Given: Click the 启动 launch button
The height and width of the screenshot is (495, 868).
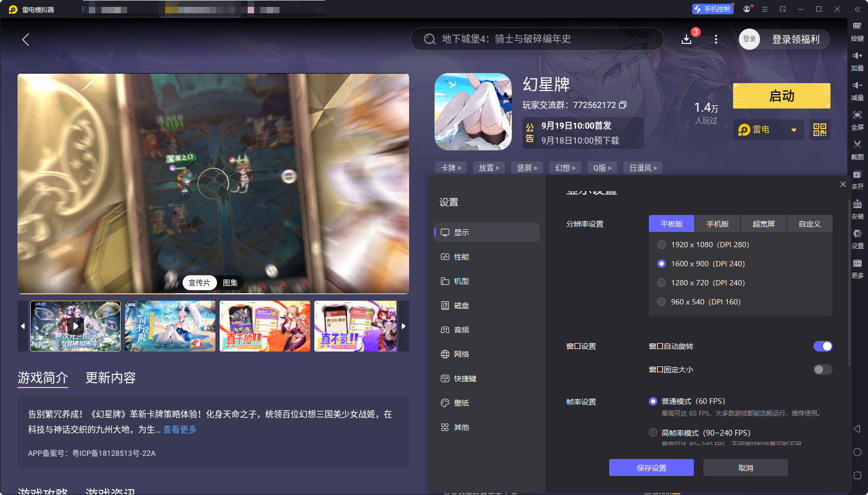Looking at the screenshot, I should coord(781,96).
